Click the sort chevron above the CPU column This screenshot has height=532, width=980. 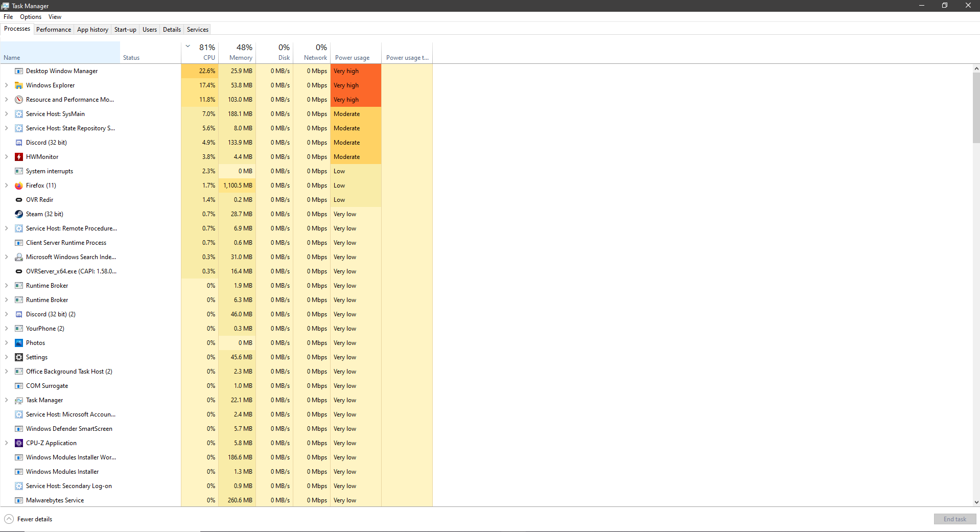188,45
